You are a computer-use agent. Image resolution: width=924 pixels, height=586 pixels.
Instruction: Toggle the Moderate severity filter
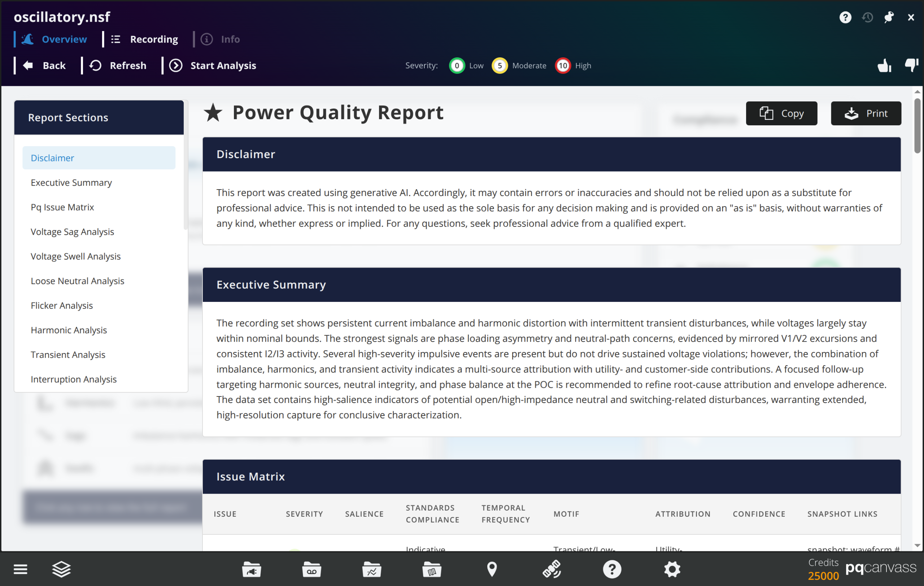[500, 66]
